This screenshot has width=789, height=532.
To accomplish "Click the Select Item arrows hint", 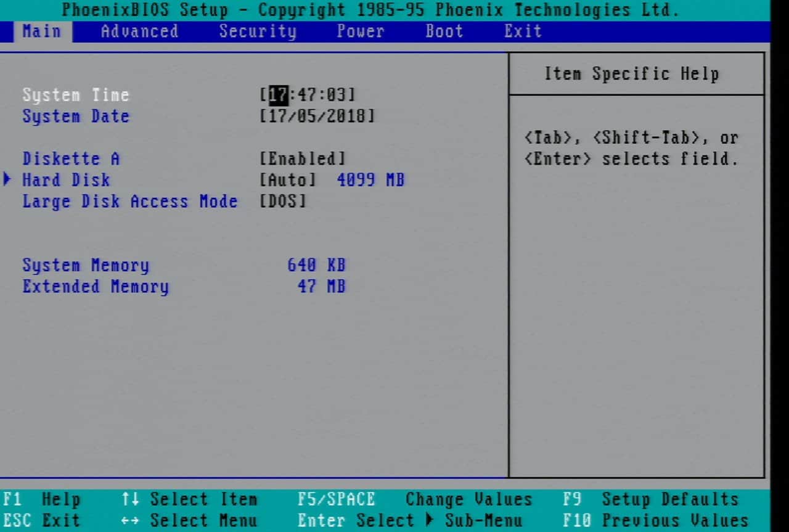I will click(189, 499).
